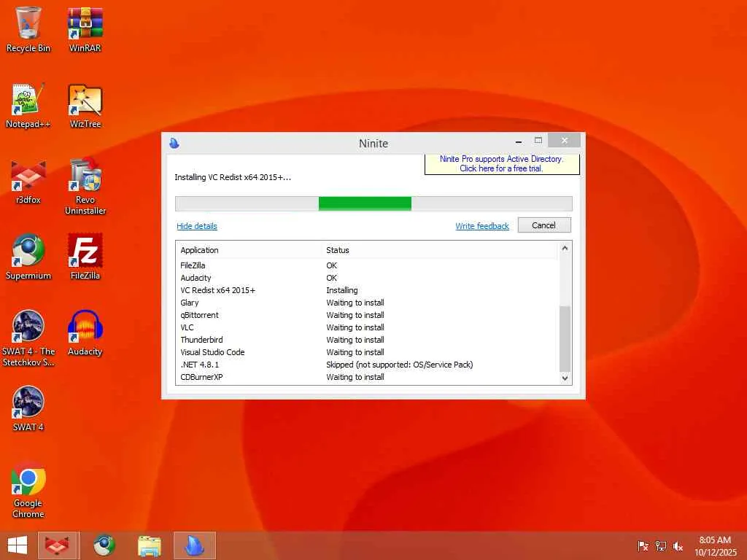Select the Supermium desktop shortcut
Viewport: 747px width, 560px height.
28,257
